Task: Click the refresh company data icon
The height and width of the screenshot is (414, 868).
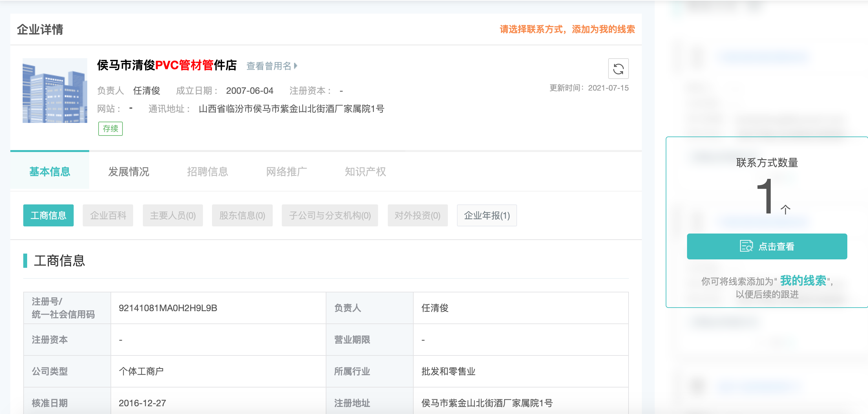Action: point(618,69)
